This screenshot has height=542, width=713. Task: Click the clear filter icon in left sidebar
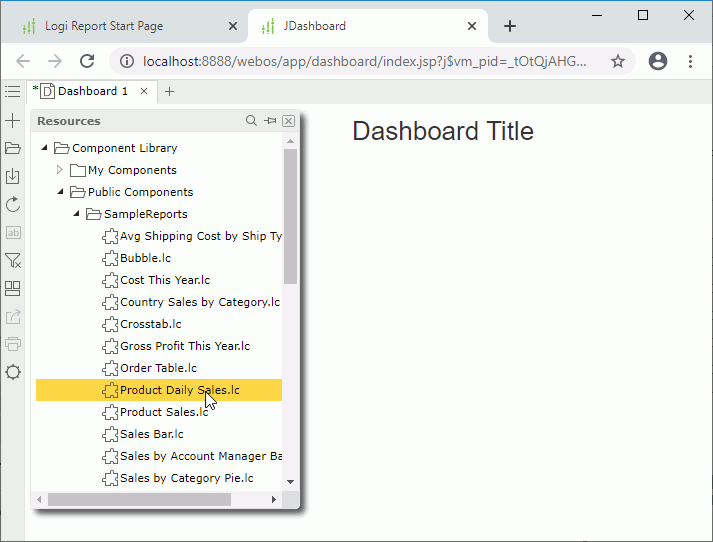[x=13, y=261]
